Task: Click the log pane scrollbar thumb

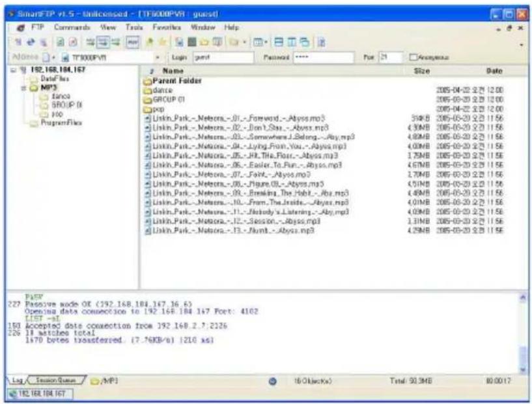Action: tap(523, 356)
